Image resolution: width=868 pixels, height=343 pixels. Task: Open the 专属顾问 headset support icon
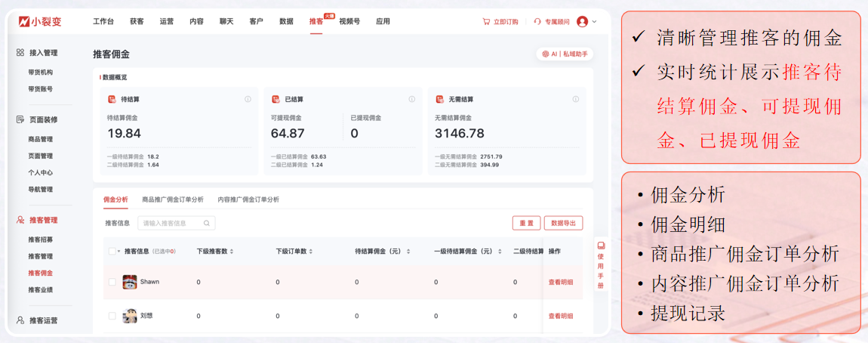coord(537,22)
